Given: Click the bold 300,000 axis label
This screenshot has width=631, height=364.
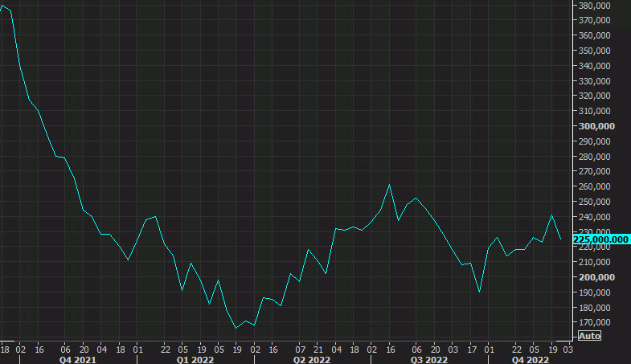Looking at the screenshot, I should (x=596, y=126).
